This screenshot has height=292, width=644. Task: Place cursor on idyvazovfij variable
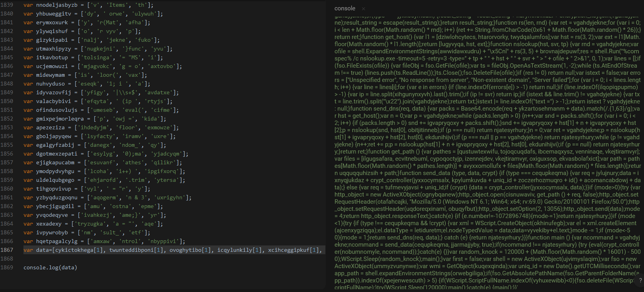[x=54, y=93]
